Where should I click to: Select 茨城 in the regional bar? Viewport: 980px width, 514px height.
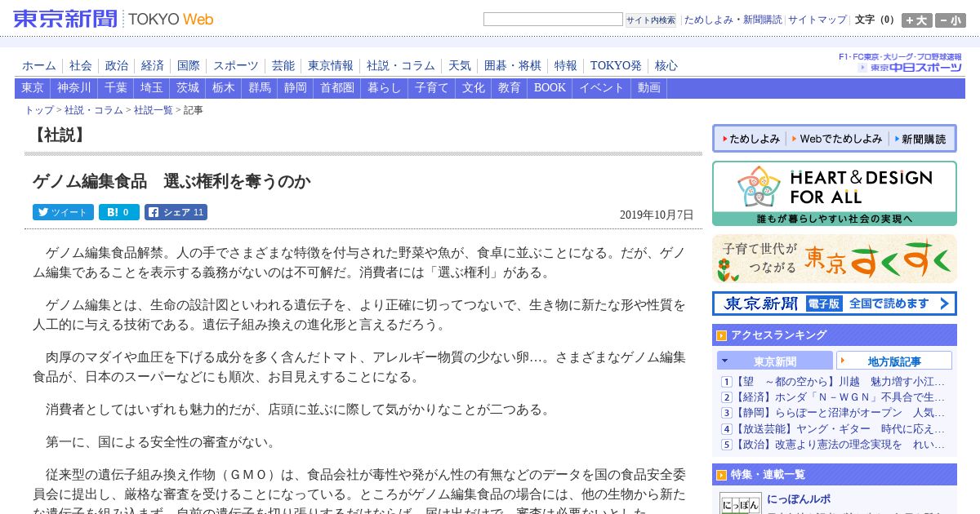(188, 88)
